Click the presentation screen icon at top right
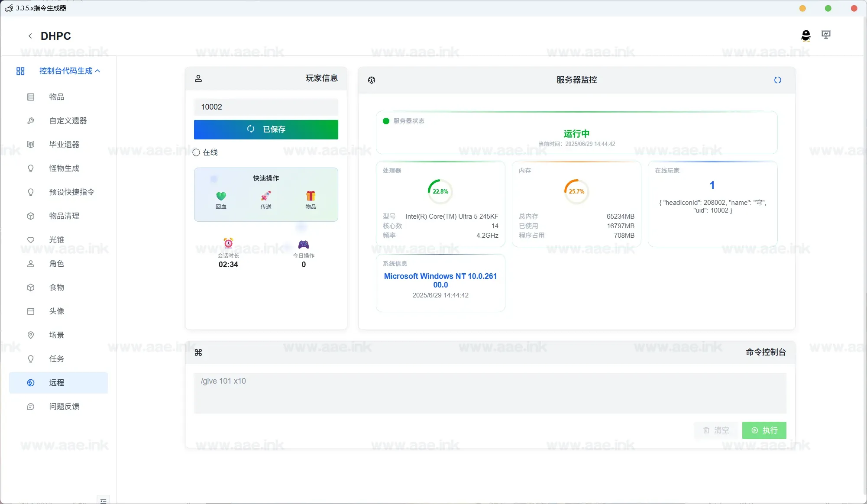867x504 pixels. (826, 35)
